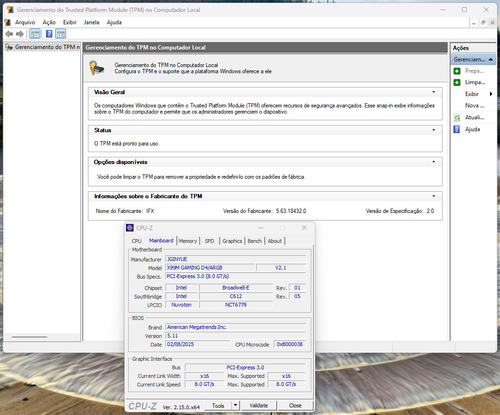Click the TPM key icon in the header
Viewport: 500px width, 415px height.
tap(97, 68)
